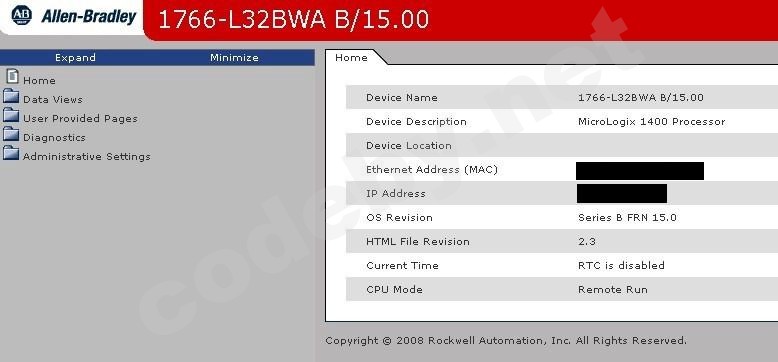Click the 1766-L32BWA B/15.00 header title
This screenshot has width=778, height=362.
pos(293,20)
